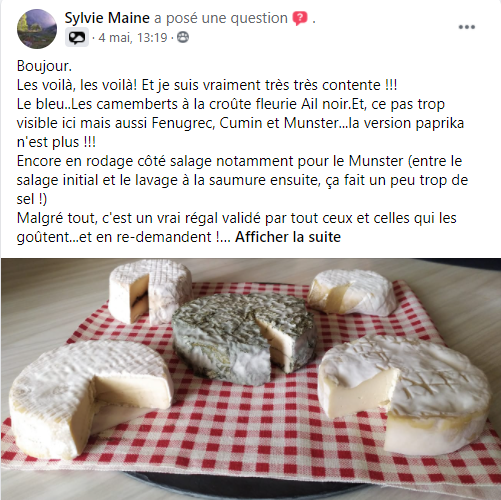
Task: Click the group audience icon beside timestamp
Action: (x=183, y=37)
